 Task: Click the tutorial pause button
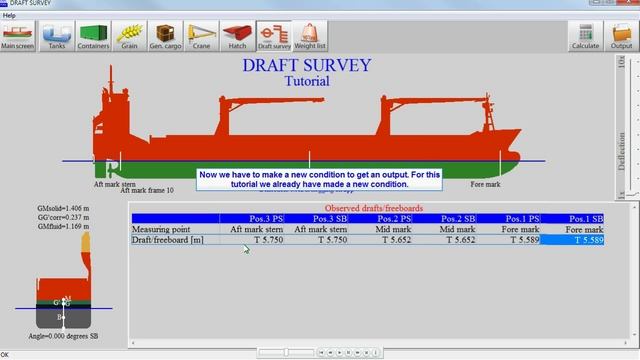[x=348, y=352]
